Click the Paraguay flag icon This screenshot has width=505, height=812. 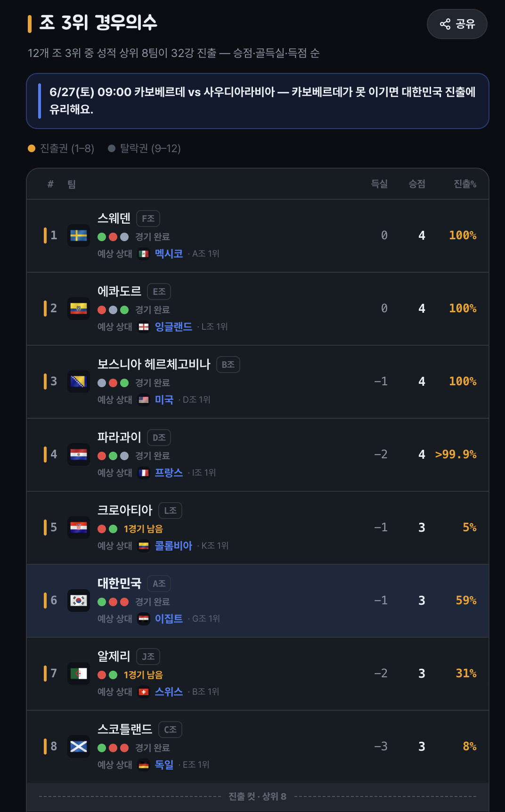pyautogui.click(x=79, y=455)
